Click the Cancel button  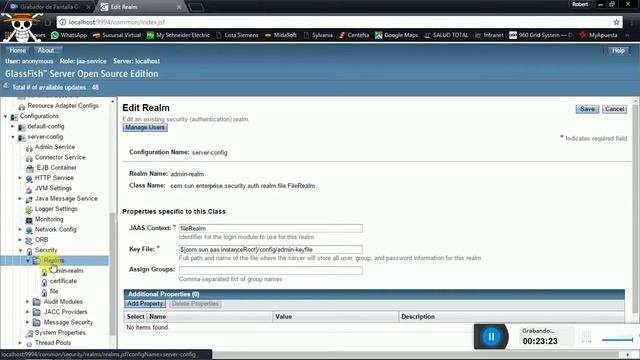(614, 109)
